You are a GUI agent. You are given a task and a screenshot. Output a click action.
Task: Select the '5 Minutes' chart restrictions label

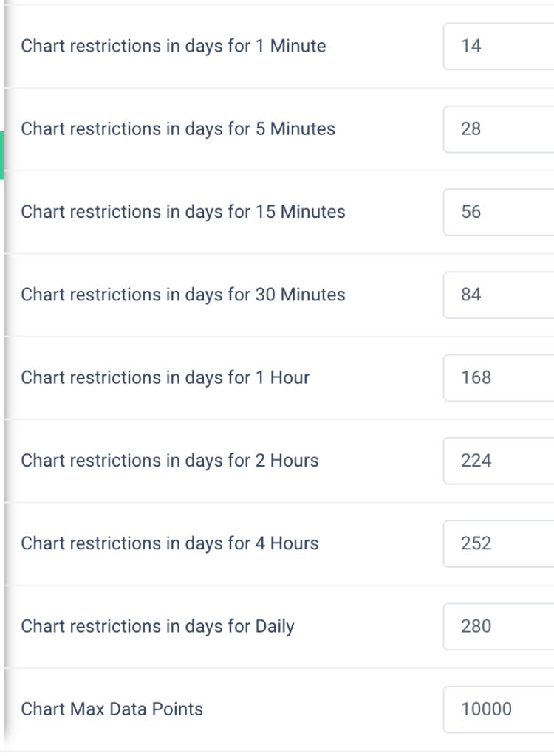tap(177, 129)
